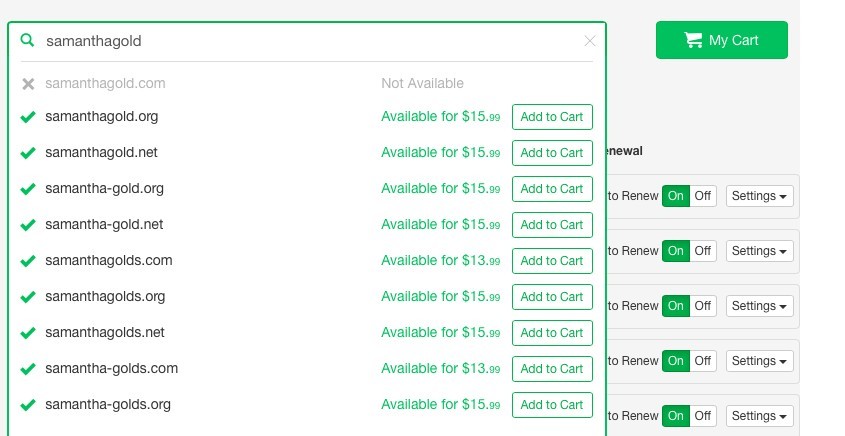Open Settings dropdown in second renew row
Screen dimensions: 845x436
pos(759,251)
